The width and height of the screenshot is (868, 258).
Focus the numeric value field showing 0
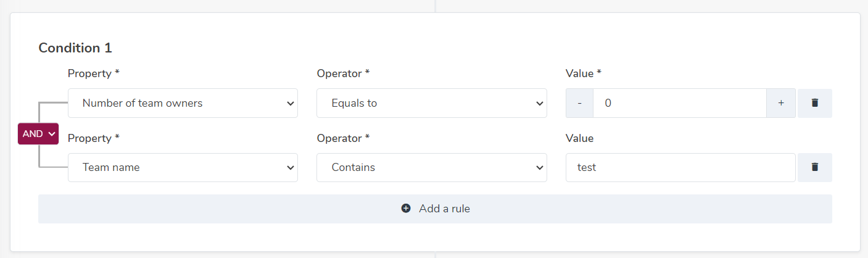pyautogui.click(x=680, y=103)
